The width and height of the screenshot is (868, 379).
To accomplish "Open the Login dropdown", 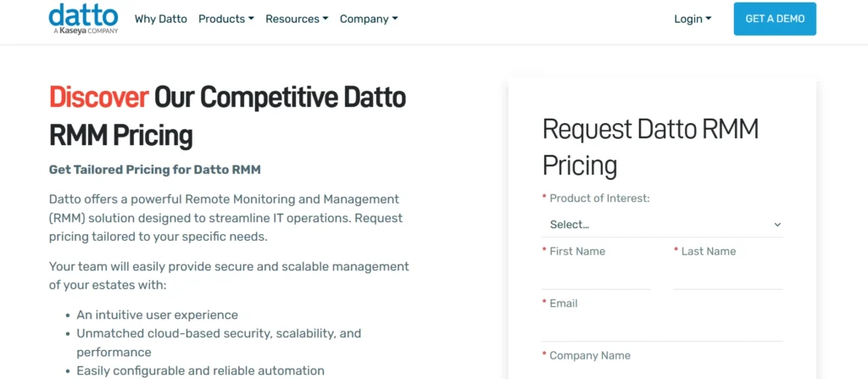I will point(693,19).
